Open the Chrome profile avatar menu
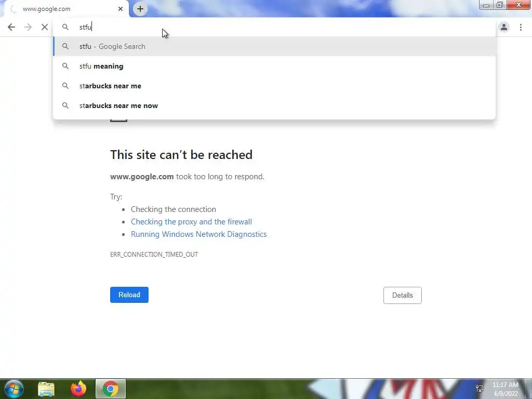 point(504,27)
